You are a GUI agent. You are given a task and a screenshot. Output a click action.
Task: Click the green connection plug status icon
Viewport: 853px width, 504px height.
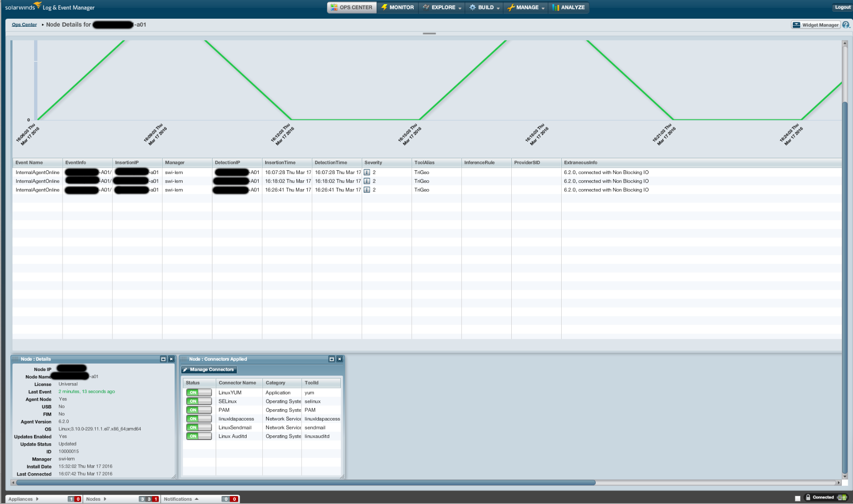tap(842, 497)
